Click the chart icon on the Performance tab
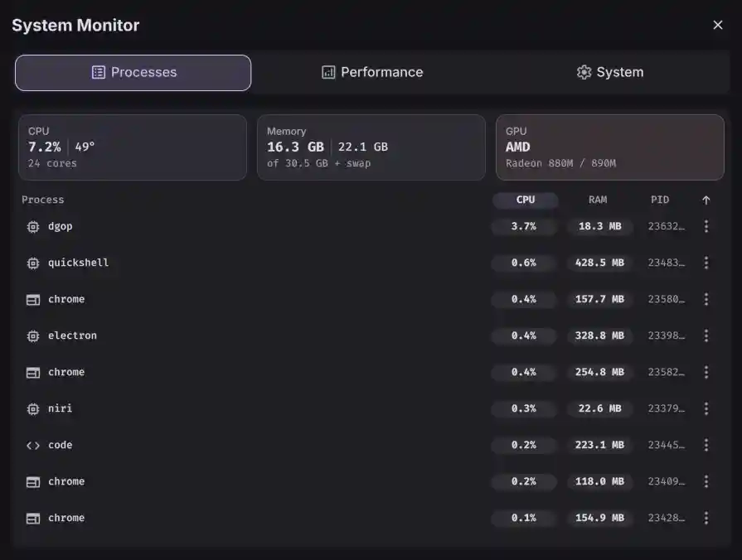The width and height of the screenshot is (742, 560). [x=327, y=72]
